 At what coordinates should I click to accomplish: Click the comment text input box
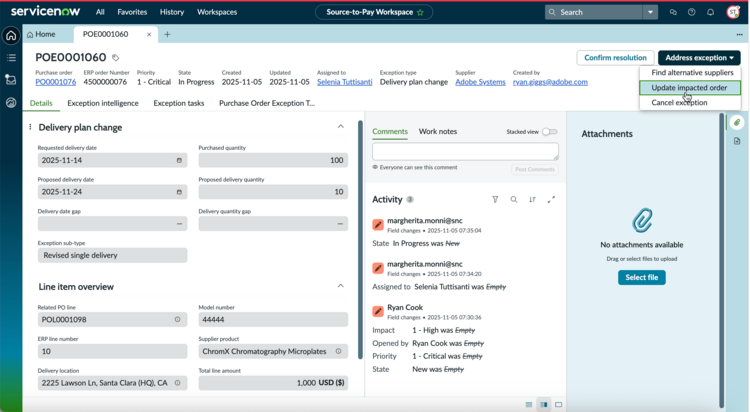click(465, 151)
